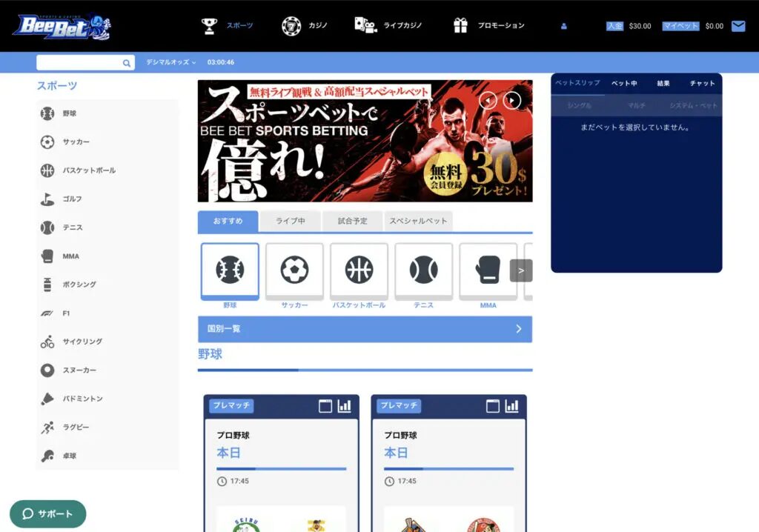Click the magnifier icon in search box
This screenshot has width=759, height=532.
[x=126, y=63]
